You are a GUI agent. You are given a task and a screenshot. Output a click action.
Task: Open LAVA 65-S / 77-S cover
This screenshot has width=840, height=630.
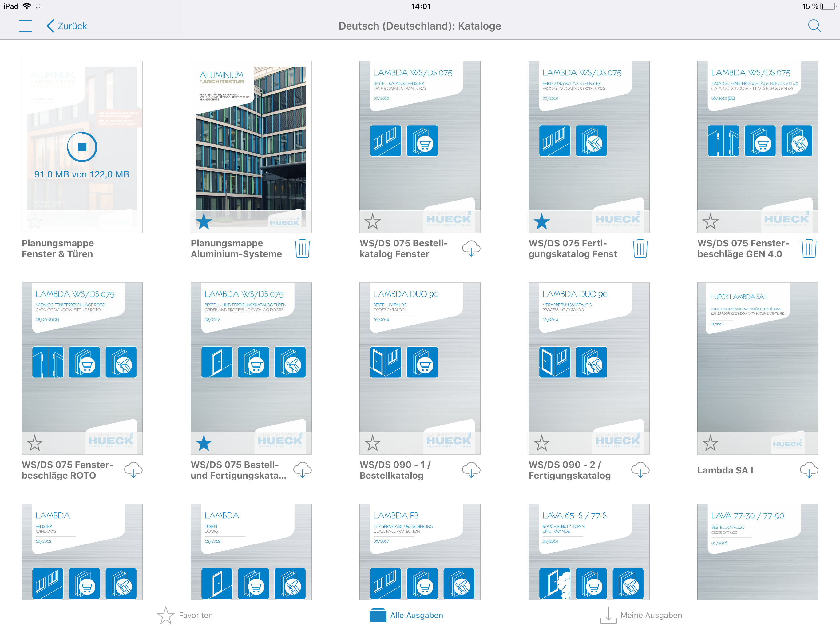[x=589, y=552]
